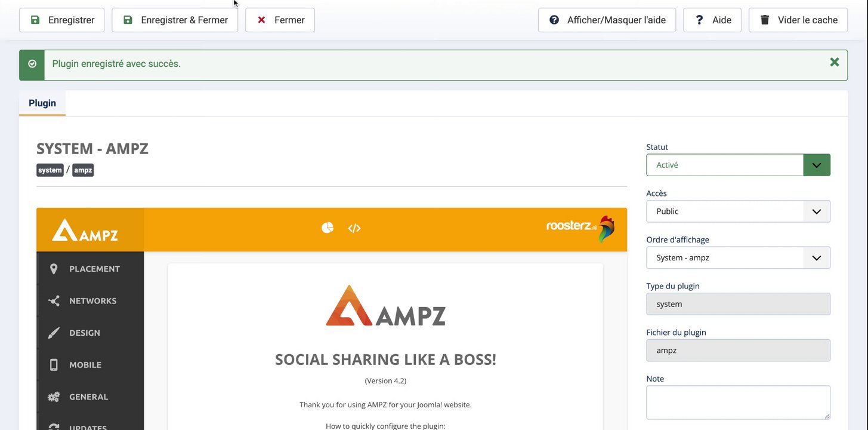Image resolution: width=868 pixels, height=430 pixels.
Task: Click the 'ampz' tag badge
Action: [x=83, y=170]
